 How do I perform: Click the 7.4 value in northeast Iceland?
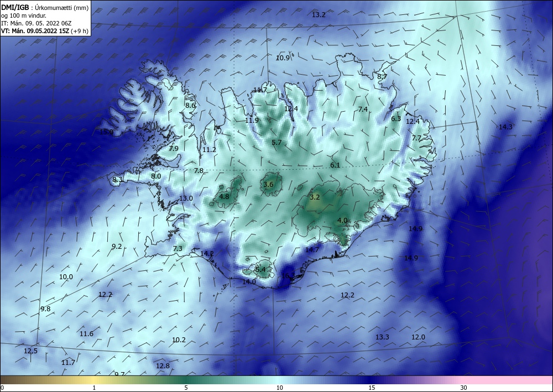(x=363, y=109)
